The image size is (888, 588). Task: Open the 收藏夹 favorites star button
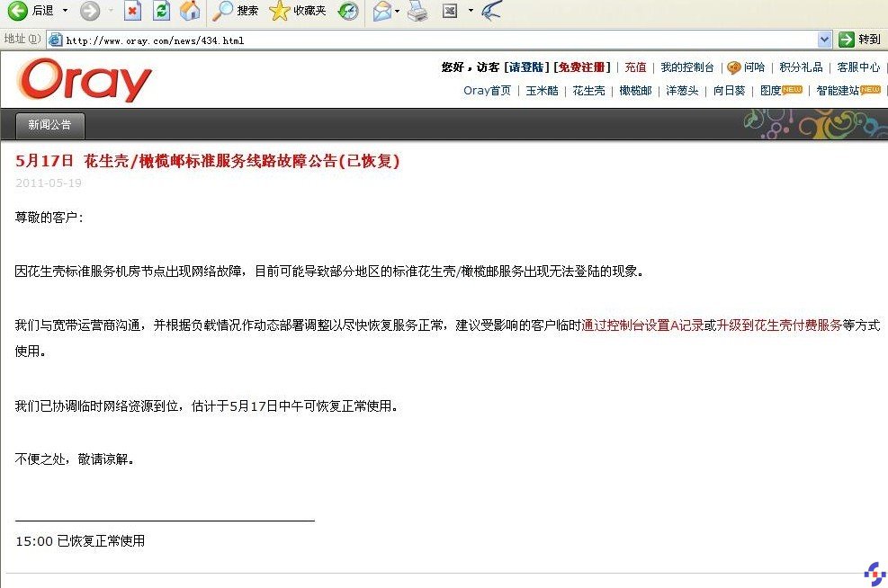tap(298, 10)
